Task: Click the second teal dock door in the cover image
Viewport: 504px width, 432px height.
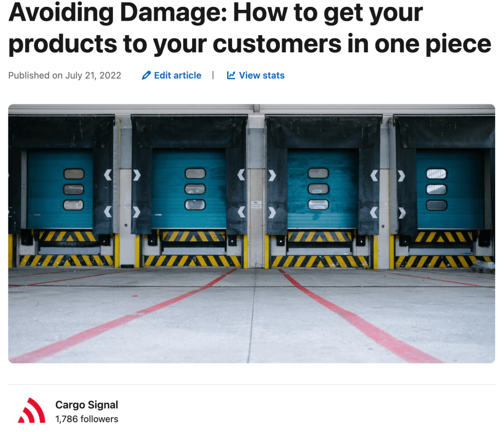Action: pyautogui.click(x=189, y=189)
